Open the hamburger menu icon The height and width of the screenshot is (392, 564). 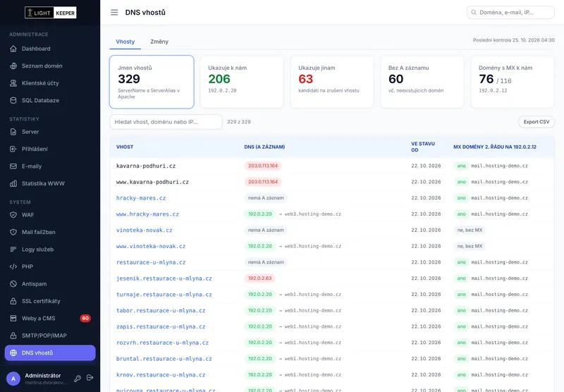tap(114, 13)
